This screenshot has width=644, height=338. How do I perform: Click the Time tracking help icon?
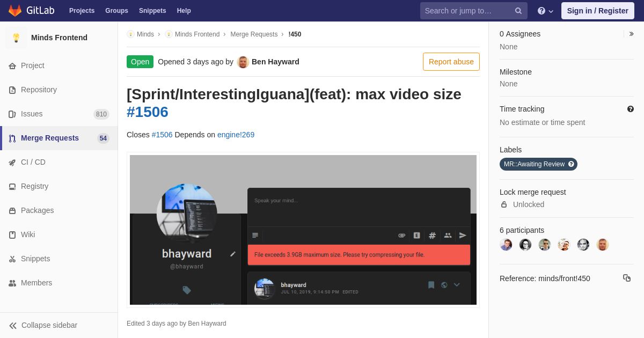click(x=631, y=109)
